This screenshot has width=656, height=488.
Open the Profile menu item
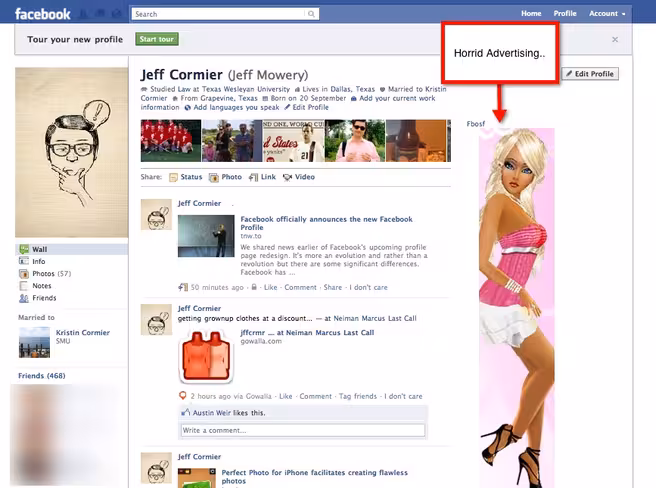(x=565, y=13)
